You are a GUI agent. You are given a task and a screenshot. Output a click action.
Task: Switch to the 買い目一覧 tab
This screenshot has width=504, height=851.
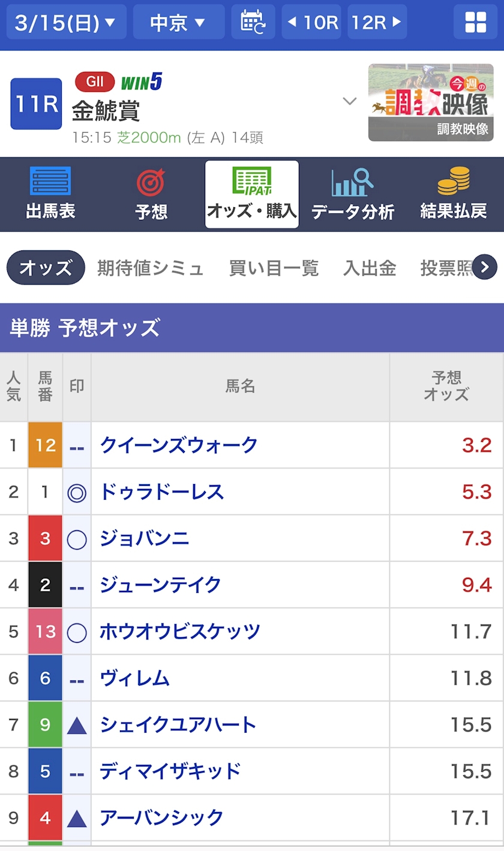(274, 268)
